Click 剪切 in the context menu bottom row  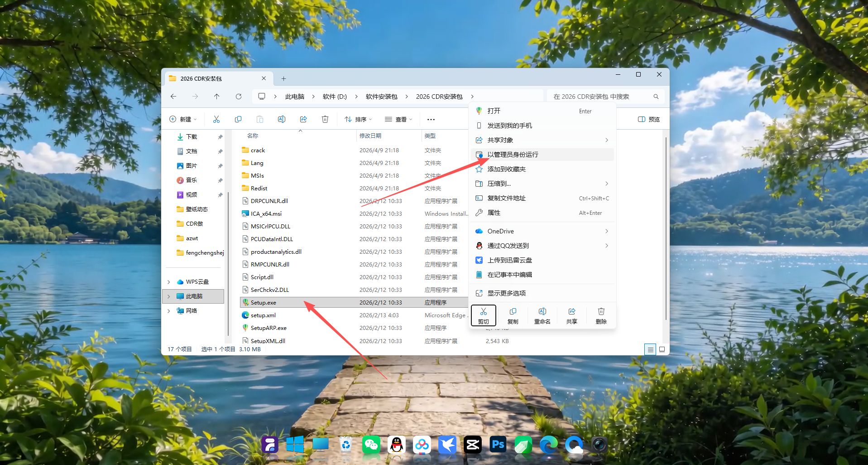tap(484, 315)
